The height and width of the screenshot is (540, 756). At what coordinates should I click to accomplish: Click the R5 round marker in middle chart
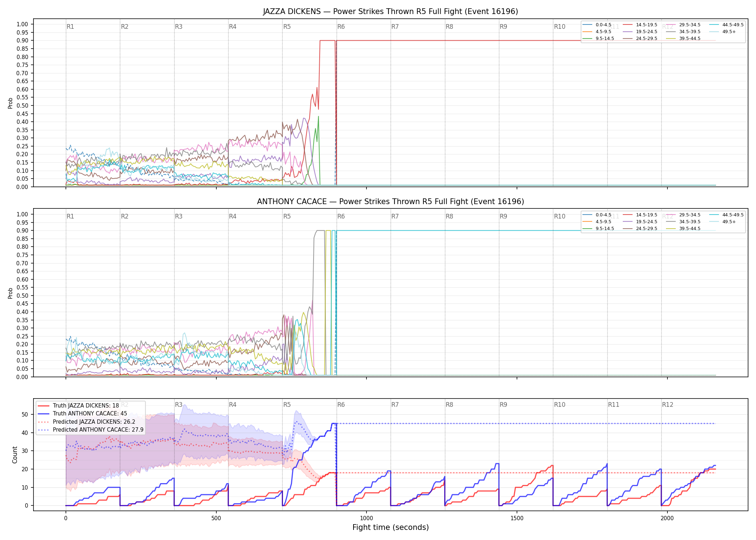pyautogui.click(x=287, y=216)
